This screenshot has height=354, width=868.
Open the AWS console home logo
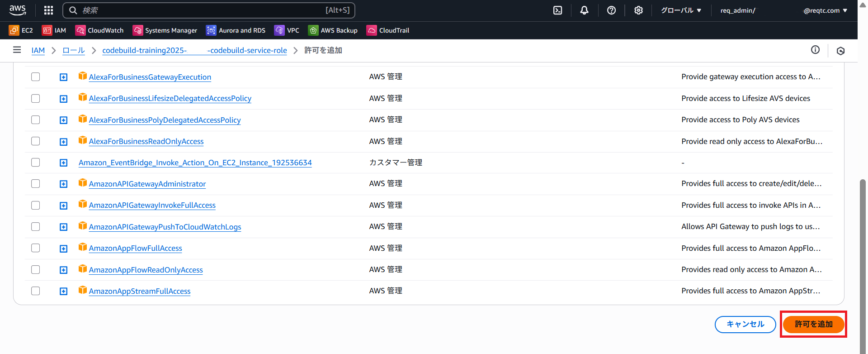(18, 10)
